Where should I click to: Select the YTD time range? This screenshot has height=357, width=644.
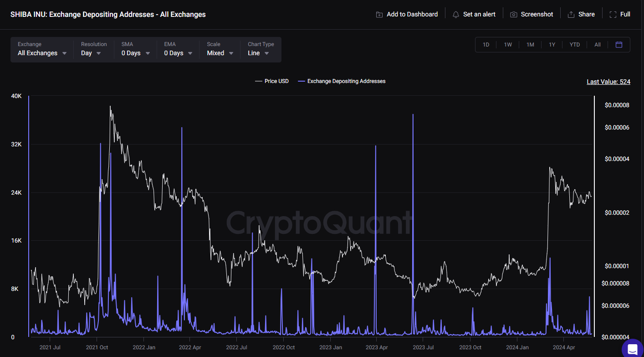575,45
